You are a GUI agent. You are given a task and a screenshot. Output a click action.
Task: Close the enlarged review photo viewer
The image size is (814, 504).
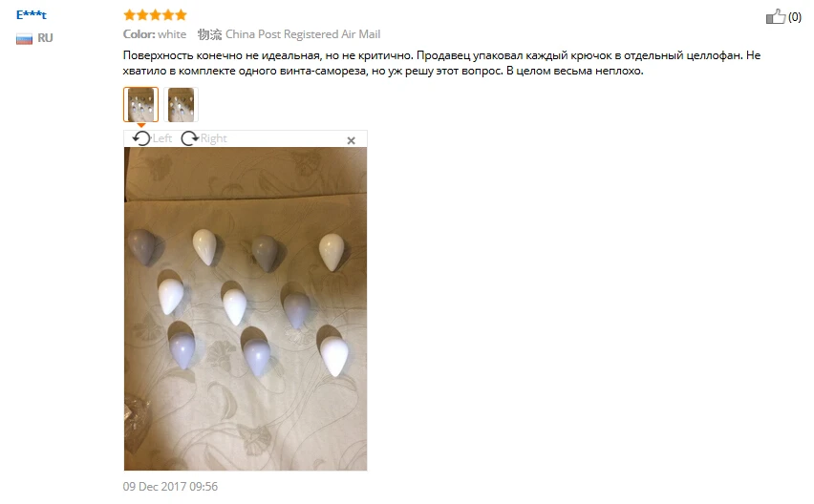[351, 140]
